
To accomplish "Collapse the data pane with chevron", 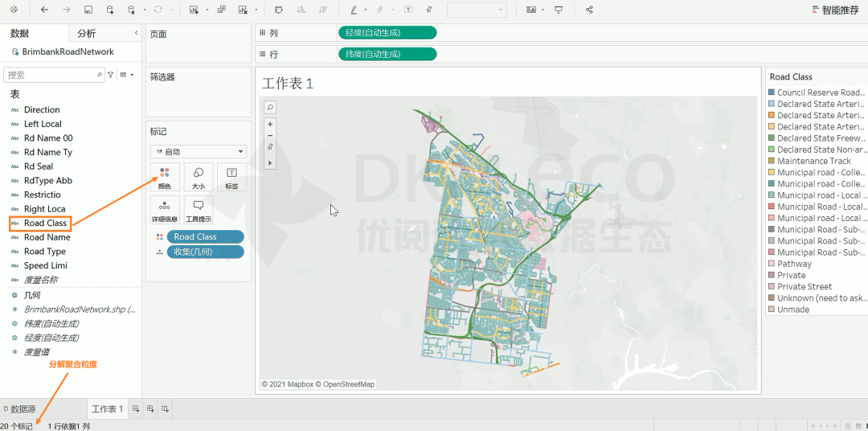I will pyautogui.click(x=135, y=33).
